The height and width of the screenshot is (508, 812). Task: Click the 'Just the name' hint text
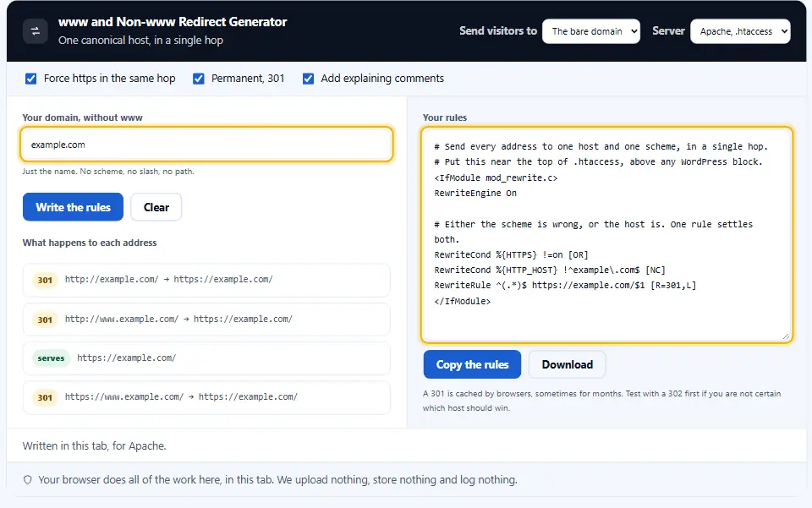point(108,172)
